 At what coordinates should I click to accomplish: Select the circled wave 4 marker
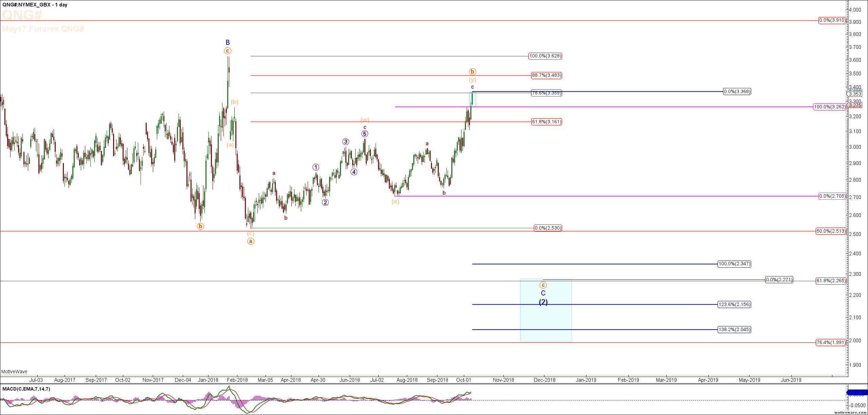[354, 172]
